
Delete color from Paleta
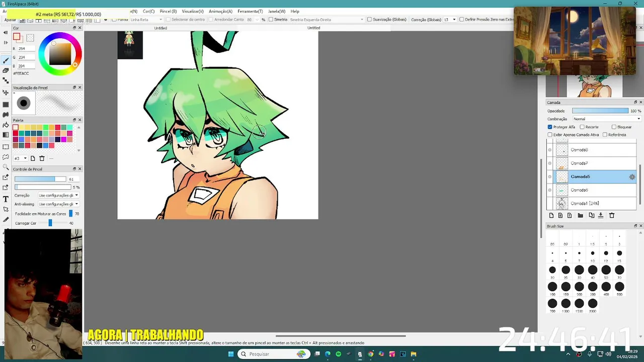click(x=42, y=158)
